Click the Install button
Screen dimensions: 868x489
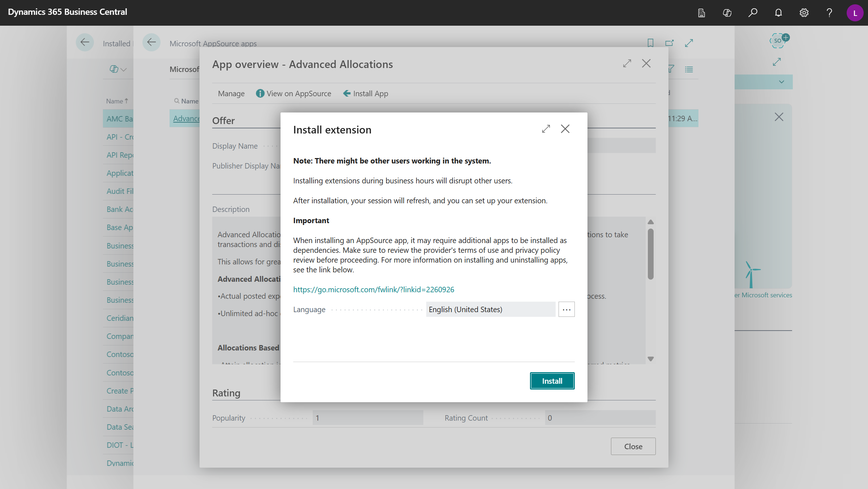coord(552,381)
